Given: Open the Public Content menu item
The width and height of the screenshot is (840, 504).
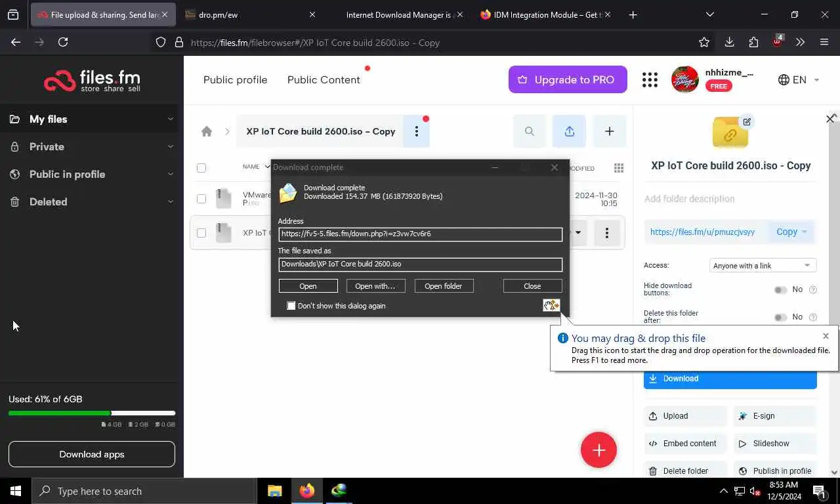Looking at the screenshot, I should [324, 79].
